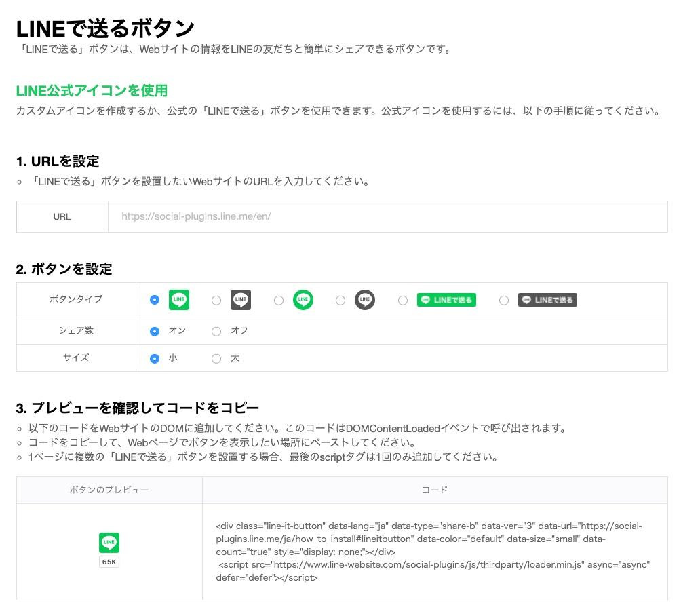The image size is (681, 616).
Task: Turn share count オン
Action: 155,332
